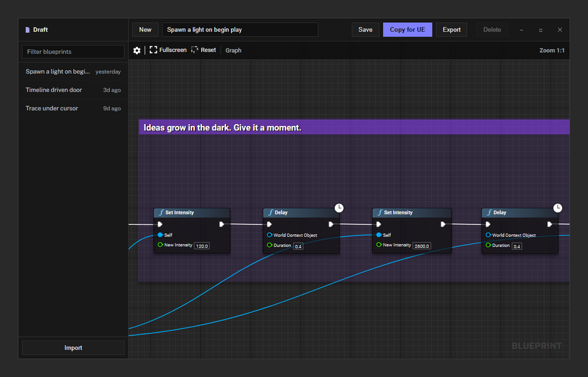Open Trace under cursor blueprint
The height and width of the screenshot is (377, 588).
point(73,108)
